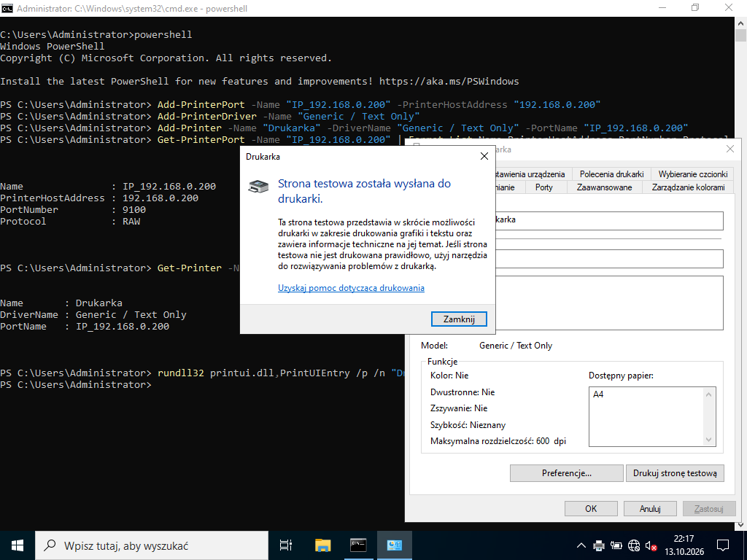Open the notification center icon

(x=723, y=545)
